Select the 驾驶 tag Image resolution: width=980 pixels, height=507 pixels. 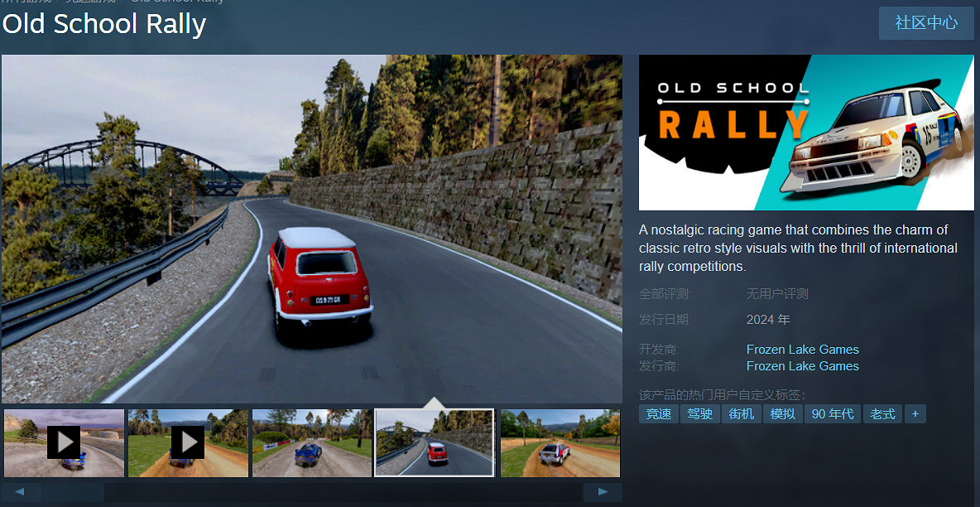(700, 413)
